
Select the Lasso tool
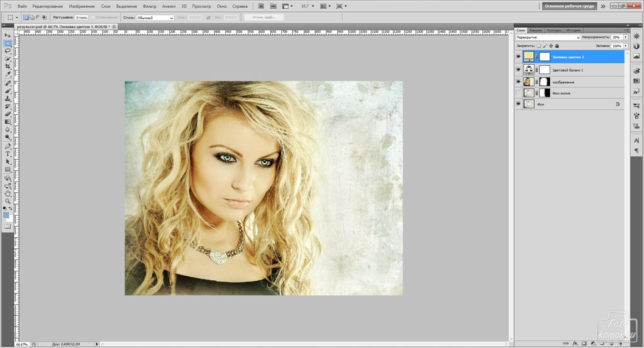coord(8,51)
